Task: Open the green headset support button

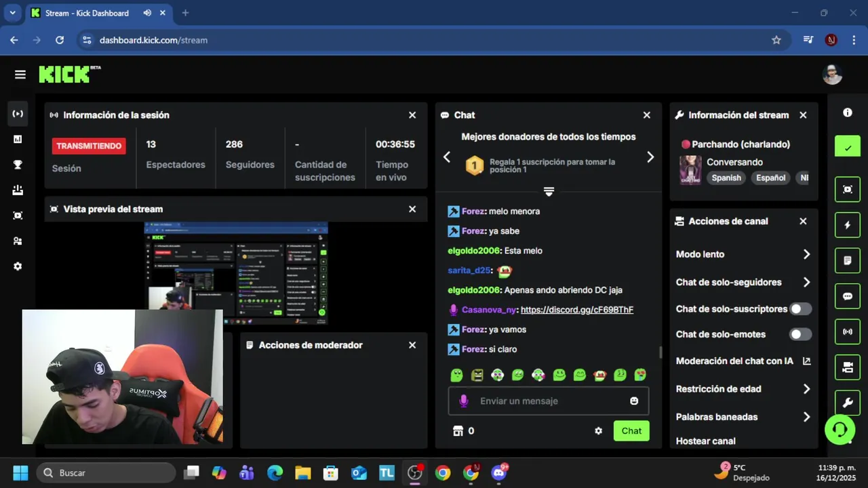Action: [x=840, y=430]
